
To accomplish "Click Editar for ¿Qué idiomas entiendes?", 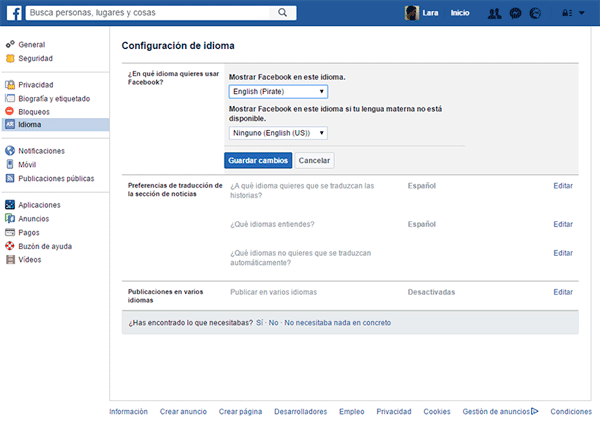I will tap(563, 224).
